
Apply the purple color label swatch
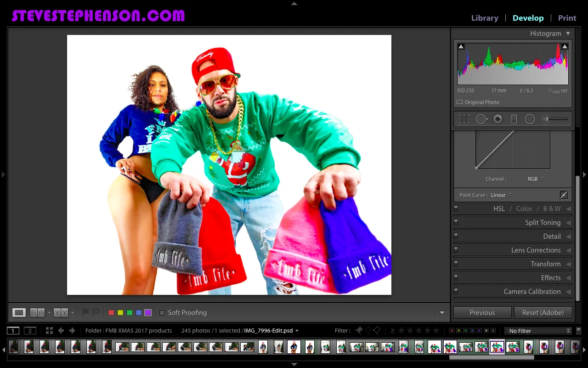coord(148,313)
